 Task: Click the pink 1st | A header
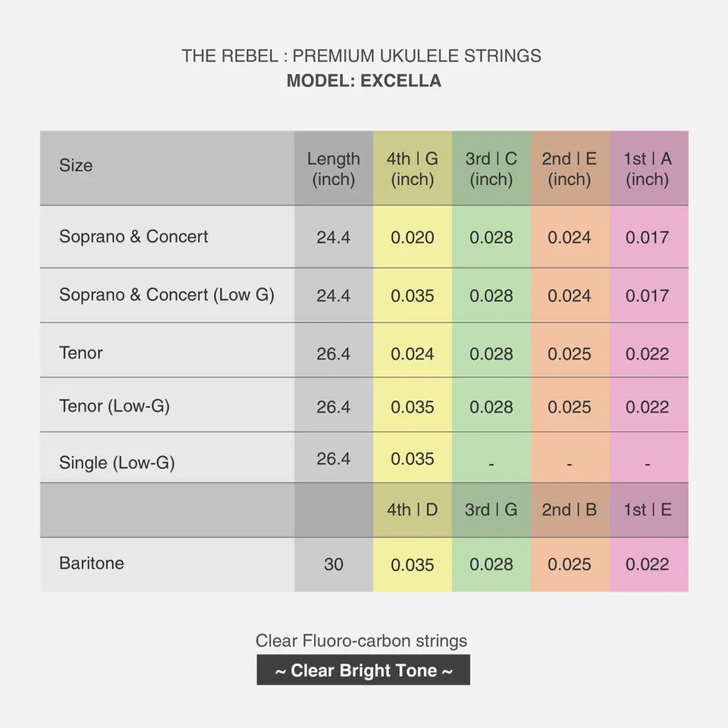pyautogui.click(x=648, y=168)
